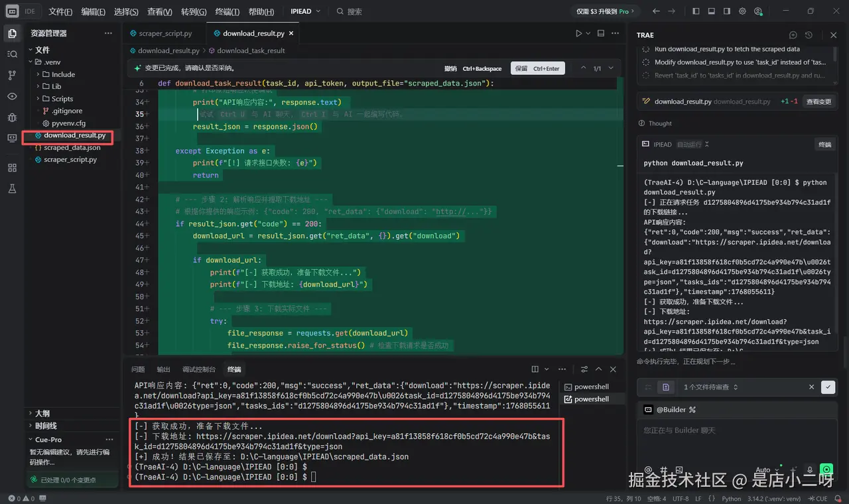Image resolution: width=849 pixels, height=504 pixels.
Task: Toggle the secondary side bar layout
Action: click(x=727, y=11)
